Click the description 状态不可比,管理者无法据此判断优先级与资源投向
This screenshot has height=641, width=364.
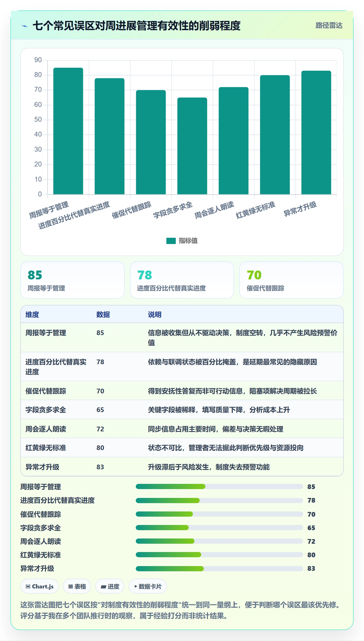[x=226, y=448]
